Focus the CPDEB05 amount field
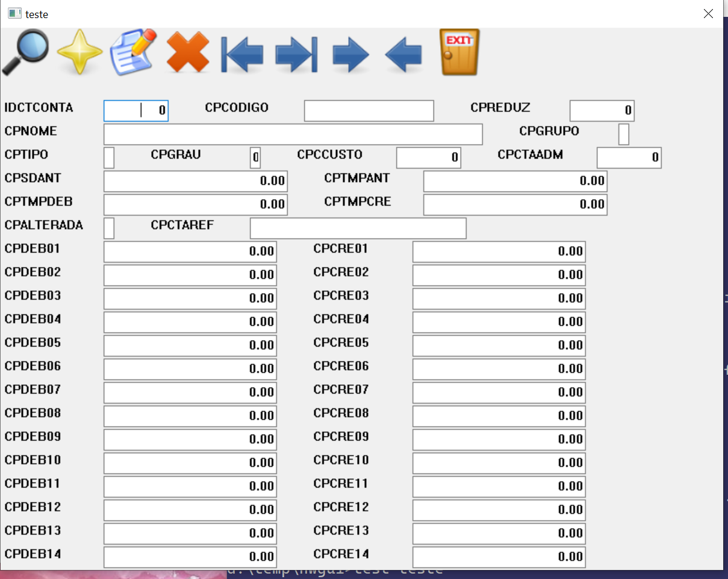This screenshot has width=728, height=579. point(190,346)
